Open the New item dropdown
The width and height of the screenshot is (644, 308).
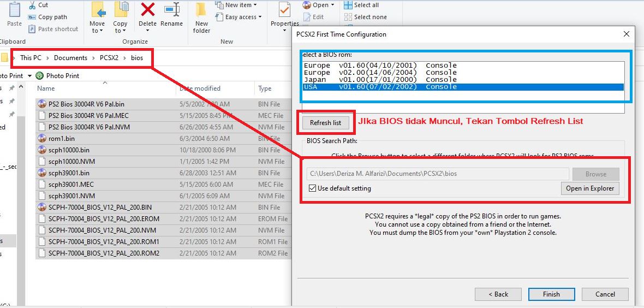click(236, 5)
